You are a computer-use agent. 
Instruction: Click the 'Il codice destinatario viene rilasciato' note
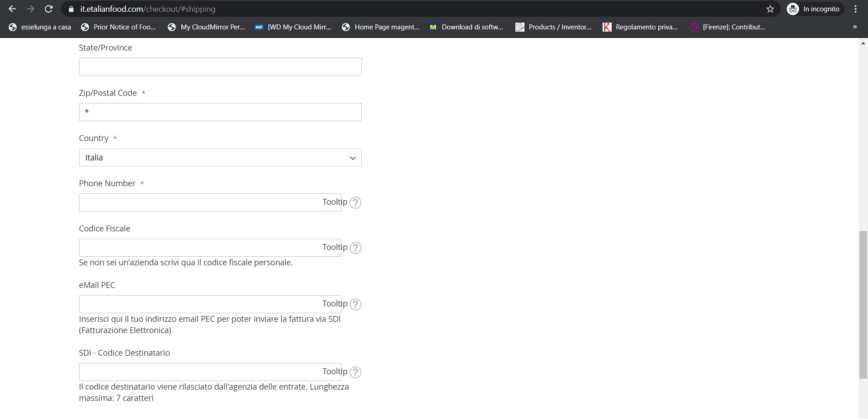(214, 392)
